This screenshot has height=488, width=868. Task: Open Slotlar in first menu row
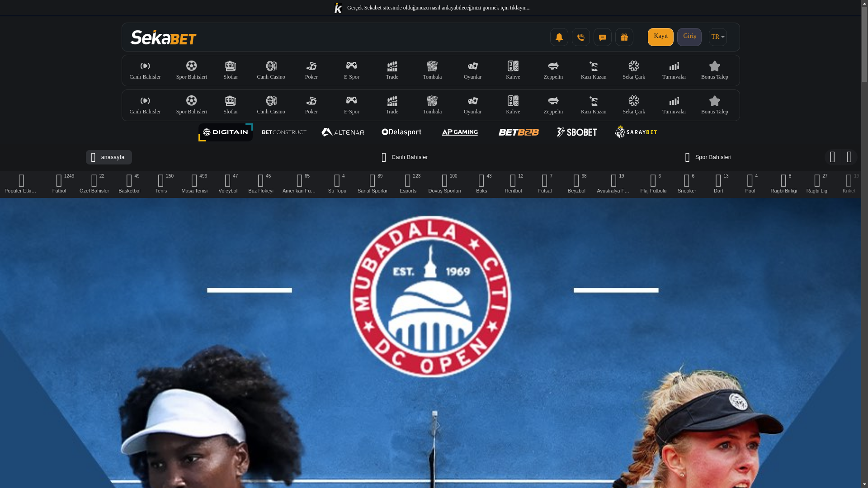point(231,70)
